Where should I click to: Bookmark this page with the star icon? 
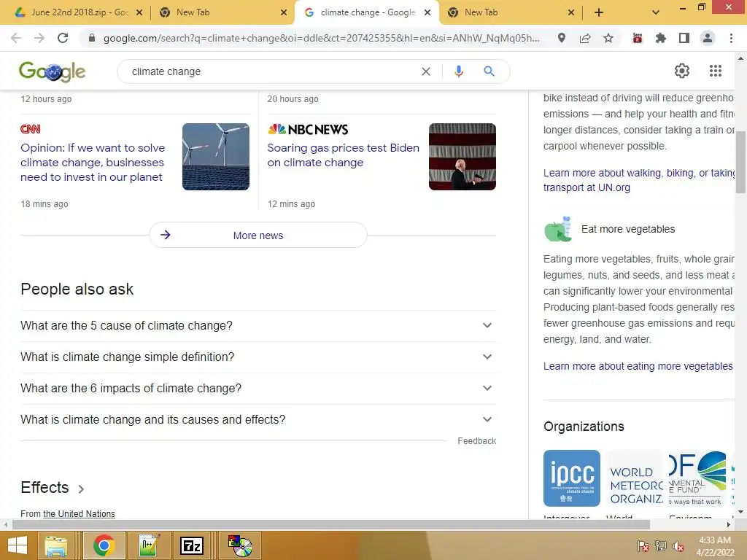(x=608, y=38)
